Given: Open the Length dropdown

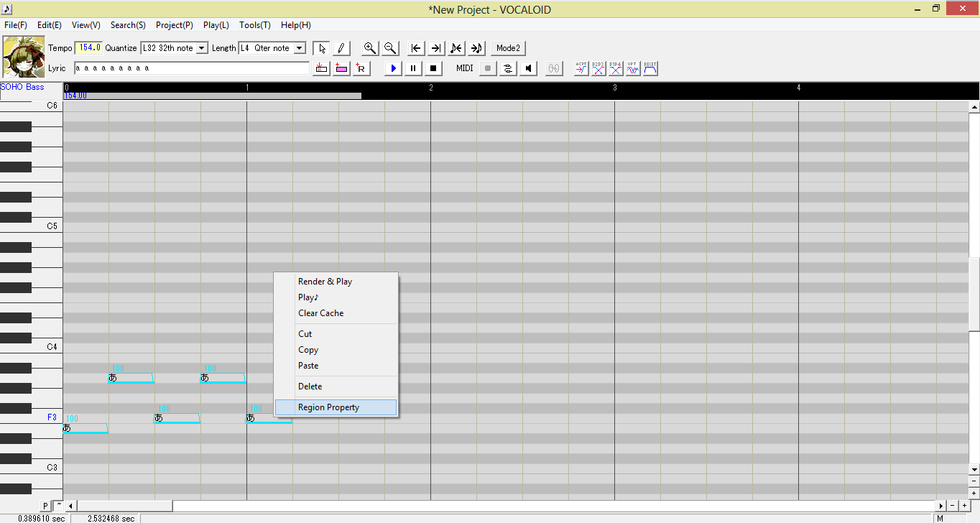Looking at the screenshot, I should click(272, 48).
